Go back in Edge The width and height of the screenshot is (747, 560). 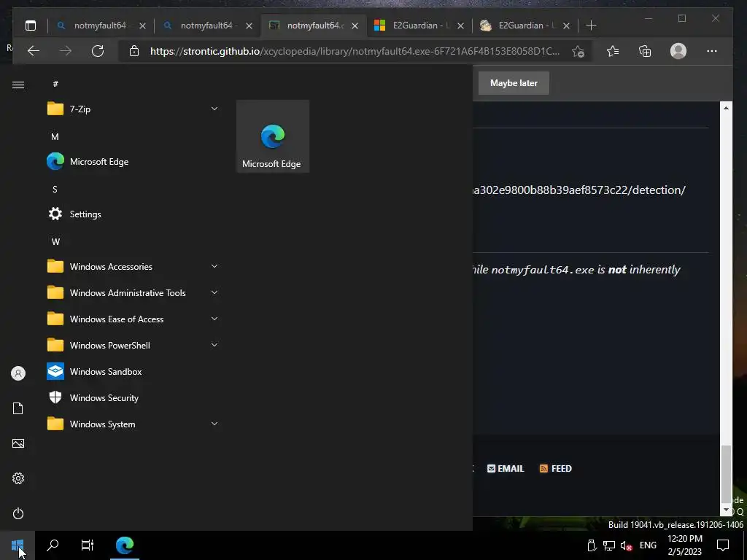(34, 51)
